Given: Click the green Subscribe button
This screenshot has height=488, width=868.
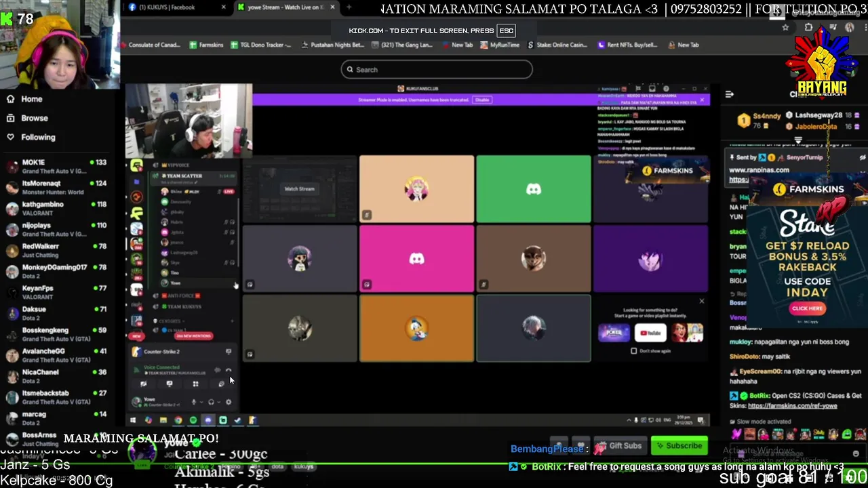Looking at the screenshot, I should 679,446.
